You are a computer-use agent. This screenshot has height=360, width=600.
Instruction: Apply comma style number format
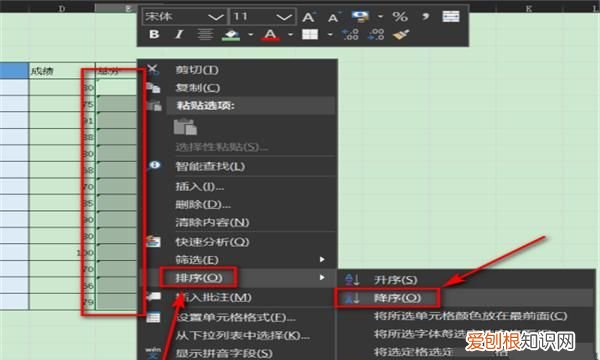[426, 16]
